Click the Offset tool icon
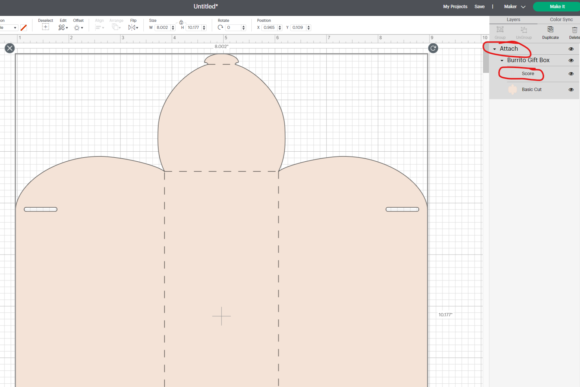 [77, 27]
